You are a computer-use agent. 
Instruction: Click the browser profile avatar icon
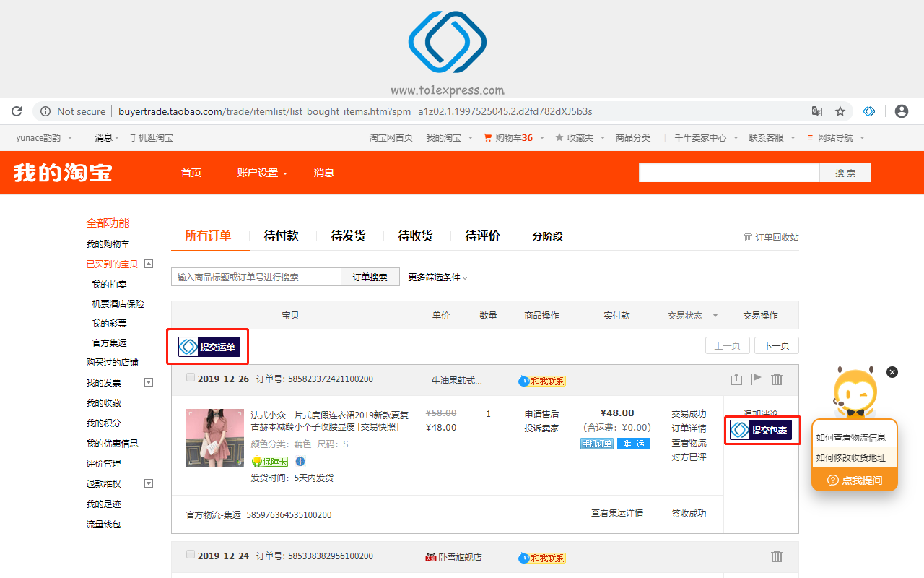point(901,111)
